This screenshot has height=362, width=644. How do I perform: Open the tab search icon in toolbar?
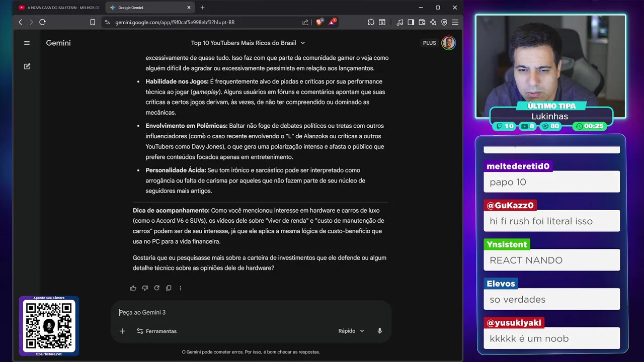[382, 22]
